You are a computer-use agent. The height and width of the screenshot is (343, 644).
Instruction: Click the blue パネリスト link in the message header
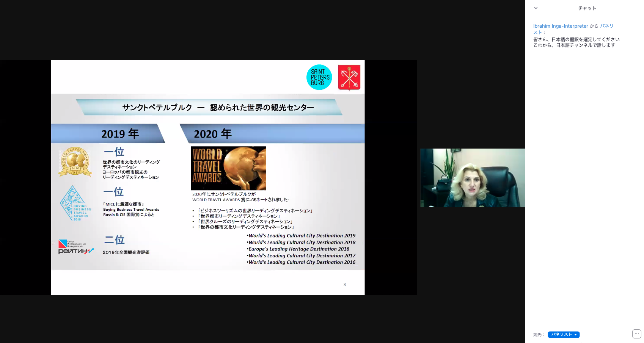606,26
